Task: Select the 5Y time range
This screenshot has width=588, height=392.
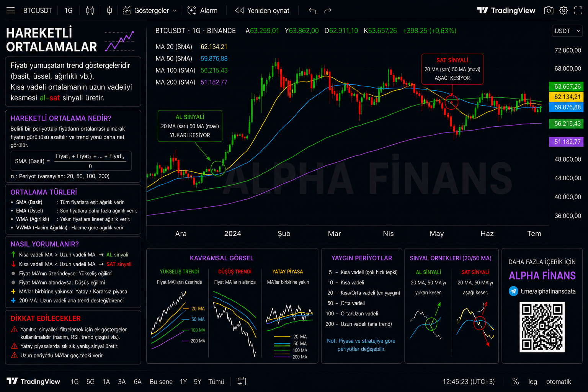Action: click(x=198, y=382)
